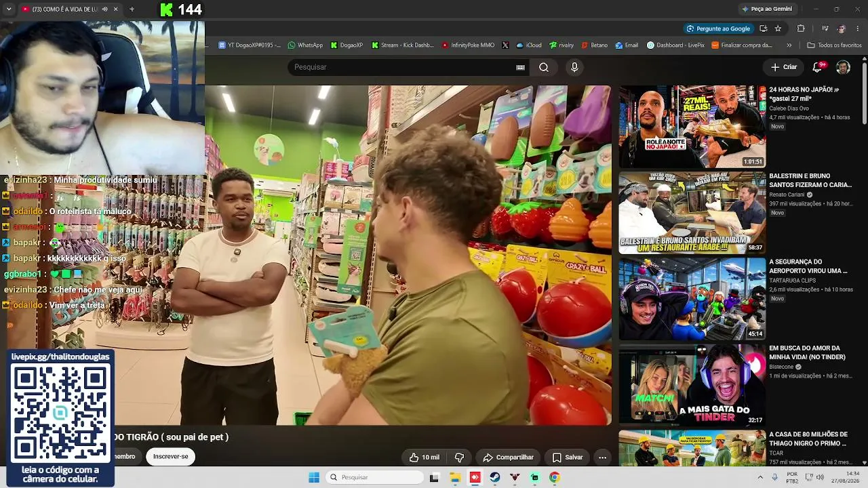This screenshot has width=868, height=488.
Task: Open the X (Twitter) bookmark icon
Action: [x=505, y=45]
